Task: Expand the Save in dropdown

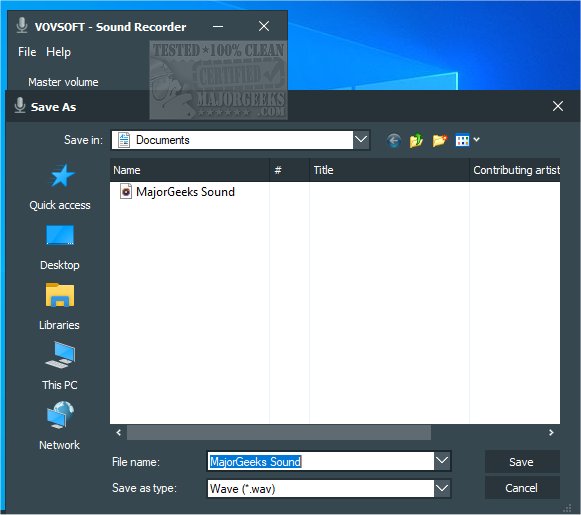Action: tap(361, 140)
